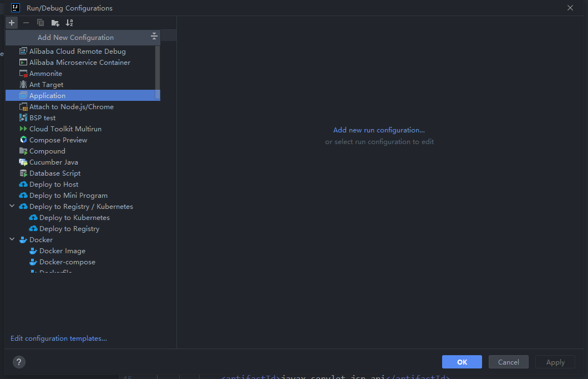Click the Ant Target bug icon
Screen dimensions: 588x379
click(x=23, y=84)
